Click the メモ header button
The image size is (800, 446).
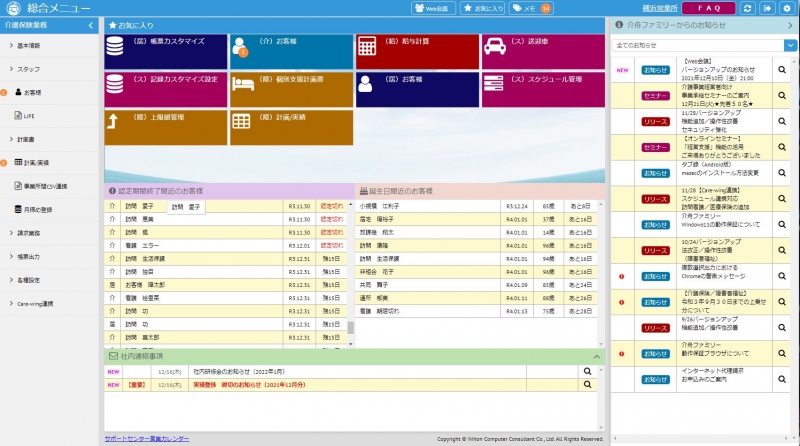[x=531, y=8]
